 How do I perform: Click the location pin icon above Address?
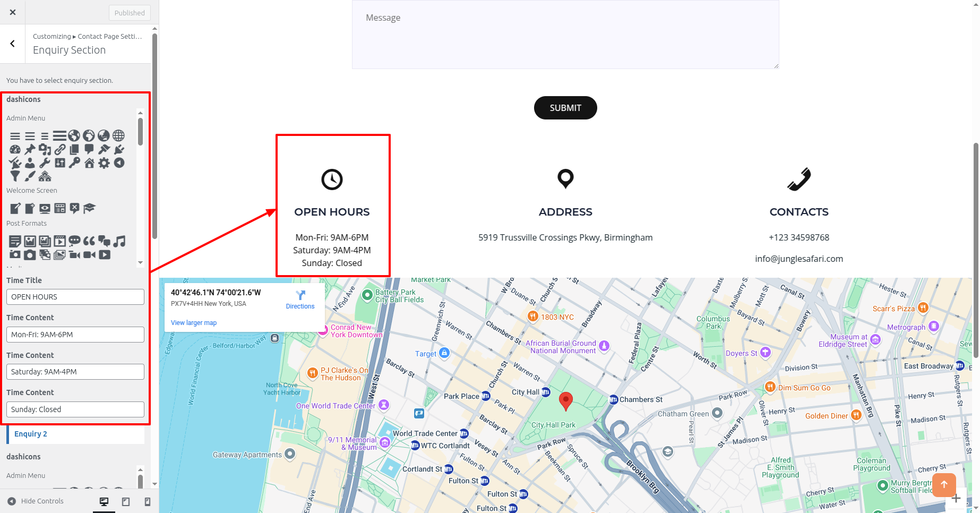coord(565,179)
